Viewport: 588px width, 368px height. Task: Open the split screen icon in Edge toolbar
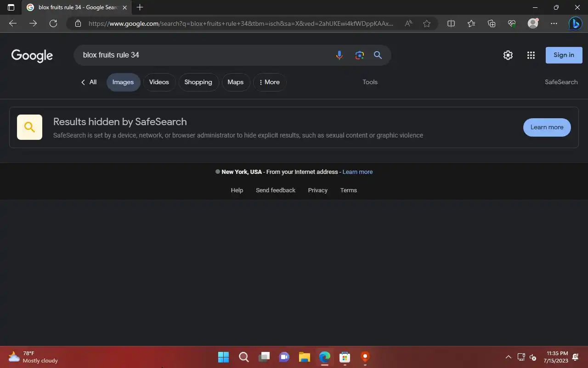click(451, 23)
